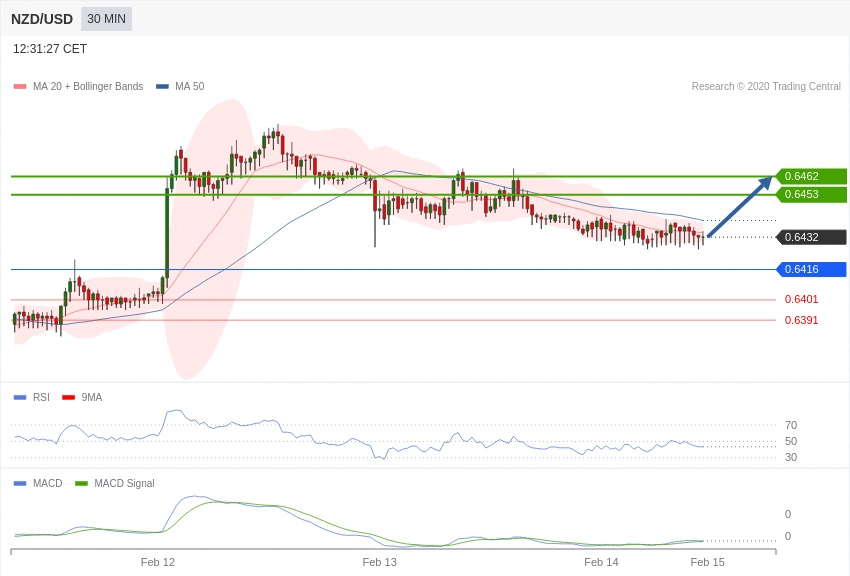Click the 0.6432 current price tag
The height and width of the screenshot is (576, 850).
[811, 237]
